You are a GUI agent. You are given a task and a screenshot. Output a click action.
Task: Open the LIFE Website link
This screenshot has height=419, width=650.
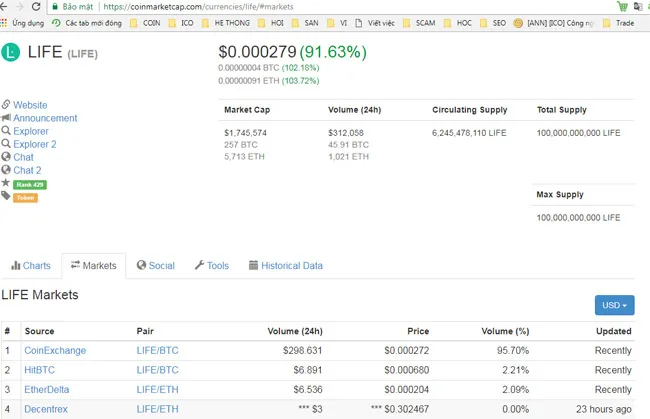(30, 105)
